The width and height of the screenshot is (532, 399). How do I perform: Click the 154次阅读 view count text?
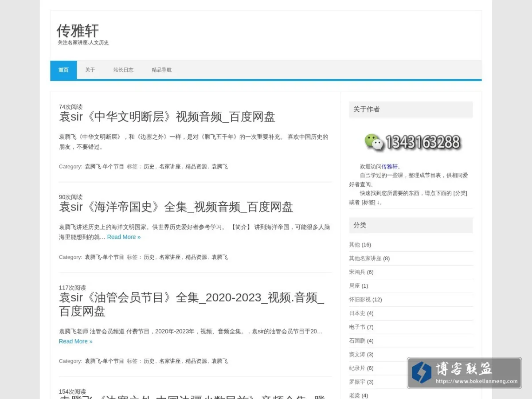(72, 392)
